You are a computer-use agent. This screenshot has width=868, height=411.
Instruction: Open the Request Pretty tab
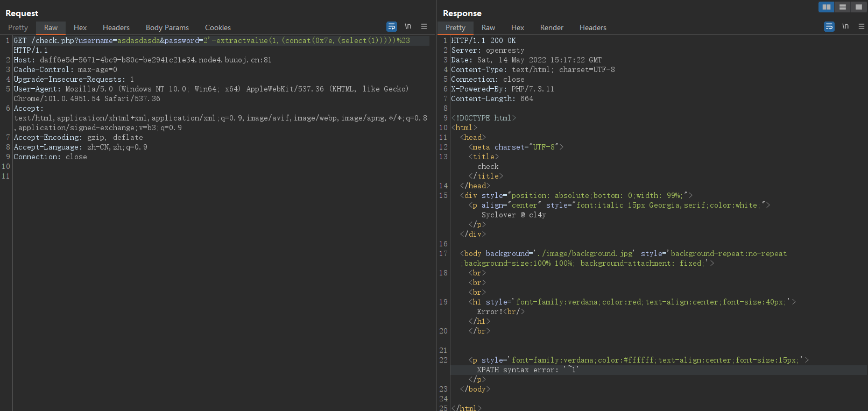click(x=18, y=27)
